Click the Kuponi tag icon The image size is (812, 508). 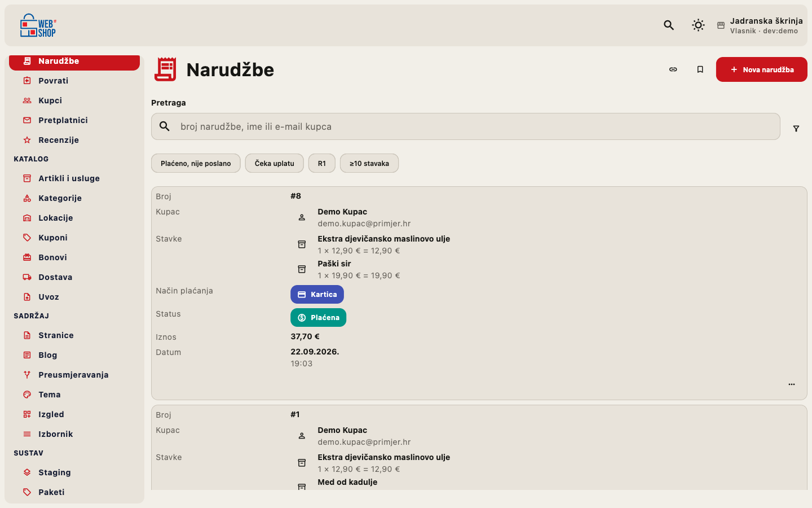click(27, 238)
